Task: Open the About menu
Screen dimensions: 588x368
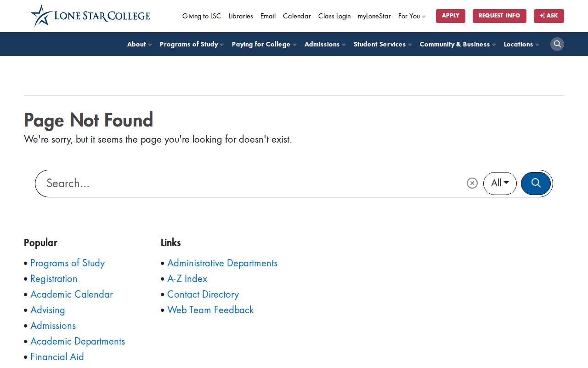Action: (x=139, y=44)
